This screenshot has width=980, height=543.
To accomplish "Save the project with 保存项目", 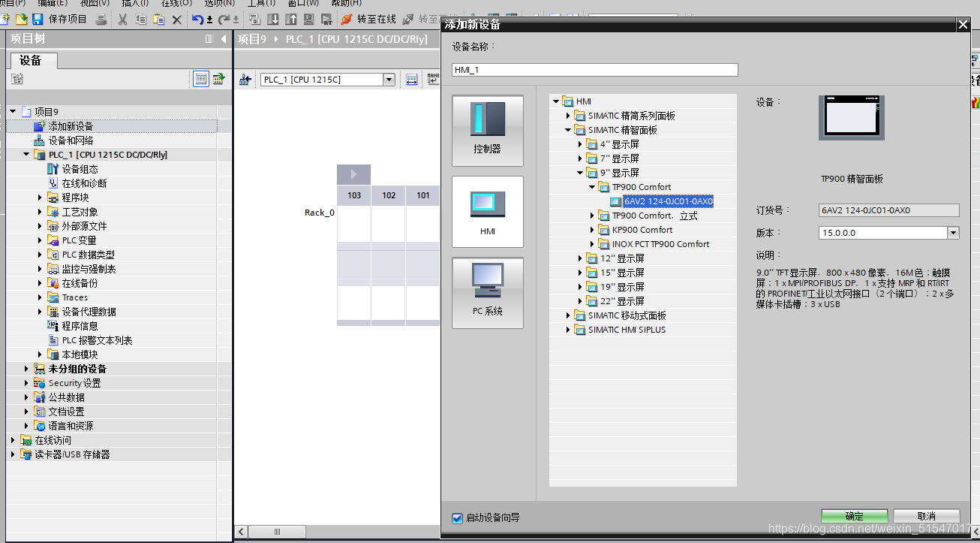I will click(x=60, y=19).
